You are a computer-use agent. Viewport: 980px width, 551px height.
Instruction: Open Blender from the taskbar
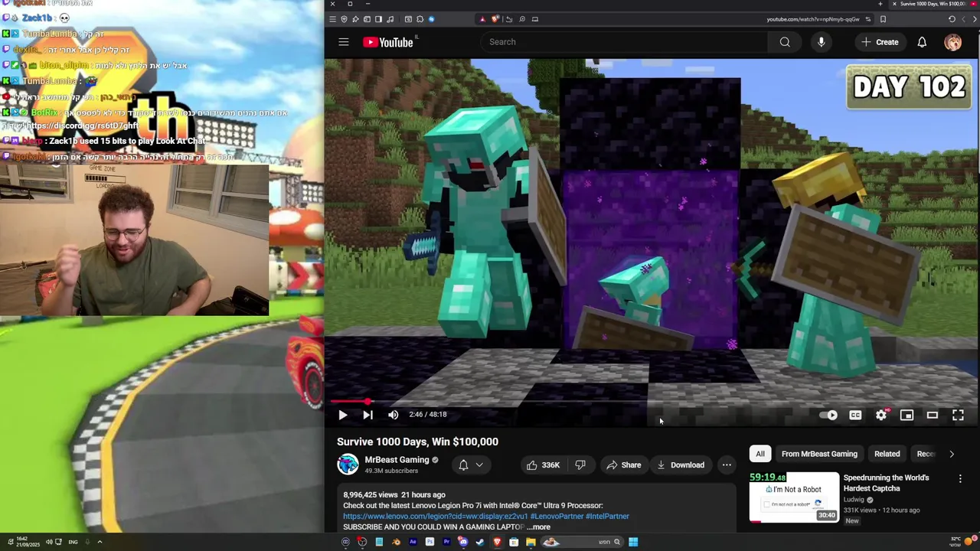tap(397, 542)
